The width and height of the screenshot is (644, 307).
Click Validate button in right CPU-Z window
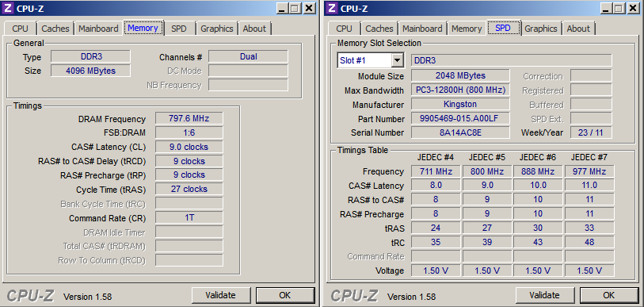point(545,295)
